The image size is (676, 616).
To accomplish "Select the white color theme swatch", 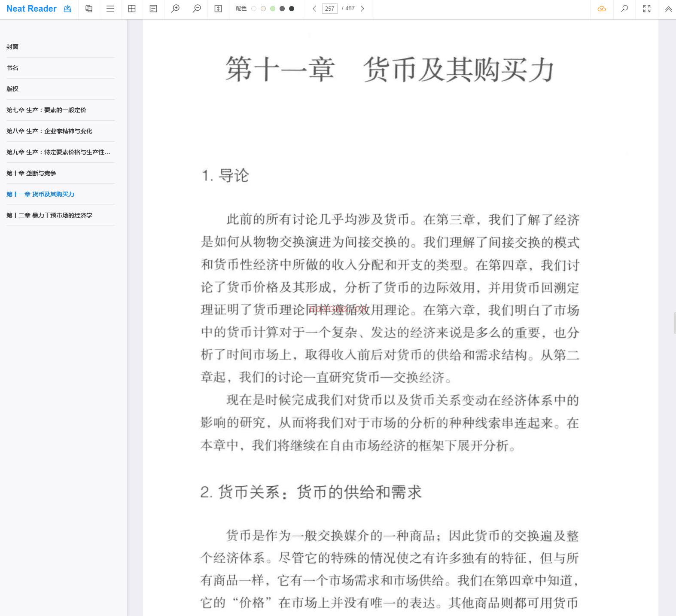I will pyautogui.click(x=254, y=9).
